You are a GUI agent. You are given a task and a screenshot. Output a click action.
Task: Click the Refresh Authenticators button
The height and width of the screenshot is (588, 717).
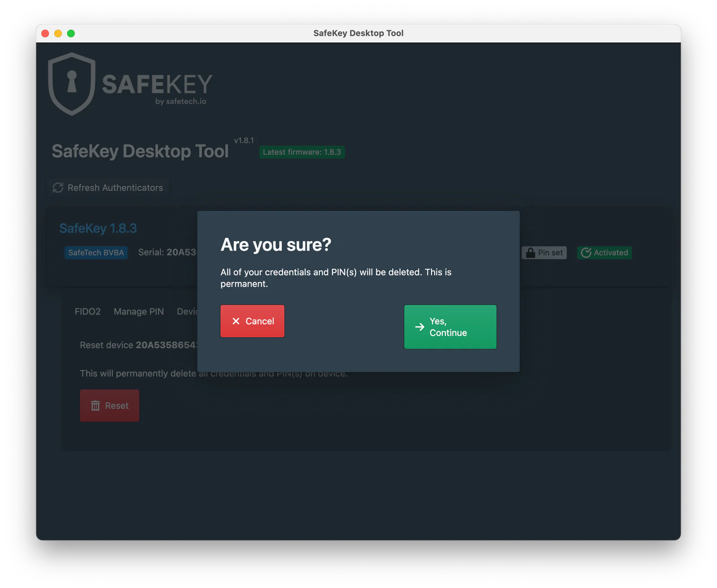coord(108,188)
